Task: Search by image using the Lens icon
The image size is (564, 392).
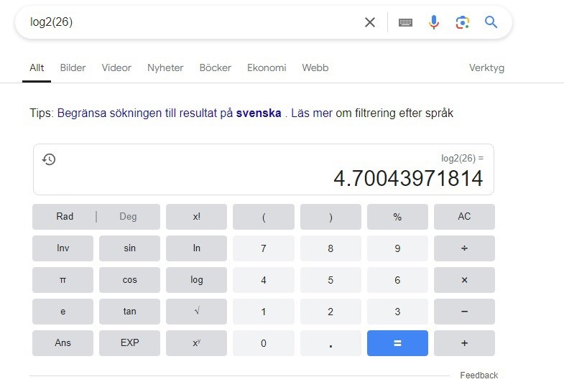Action: (463, 22)
